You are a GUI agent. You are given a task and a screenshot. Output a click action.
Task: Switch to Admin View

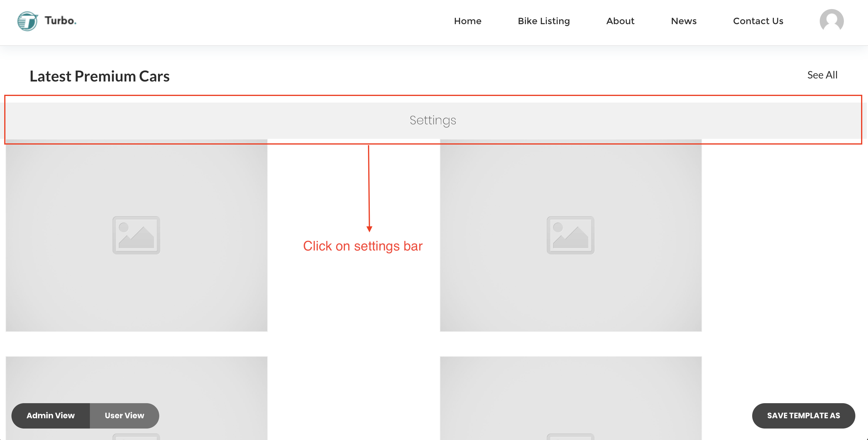[x=51, y=415]
